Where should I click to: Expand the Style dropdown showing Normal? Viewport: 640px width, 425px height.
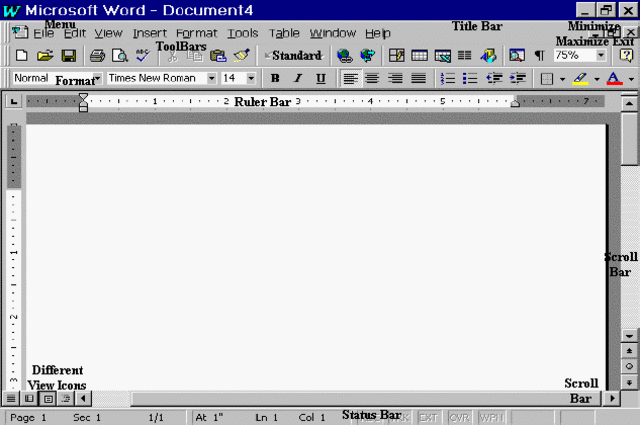point(98,78)
